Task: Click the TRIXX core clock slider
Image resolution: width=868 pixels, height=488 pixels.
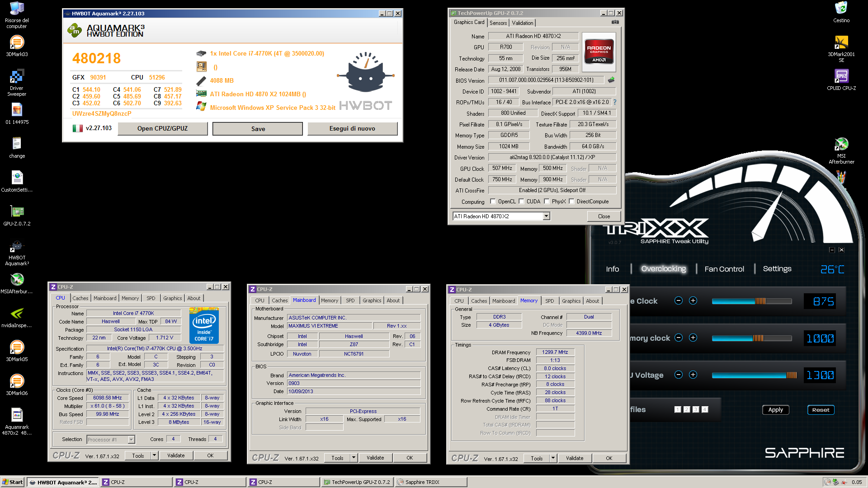Action: pyautogui.click(x=751, y=301)
